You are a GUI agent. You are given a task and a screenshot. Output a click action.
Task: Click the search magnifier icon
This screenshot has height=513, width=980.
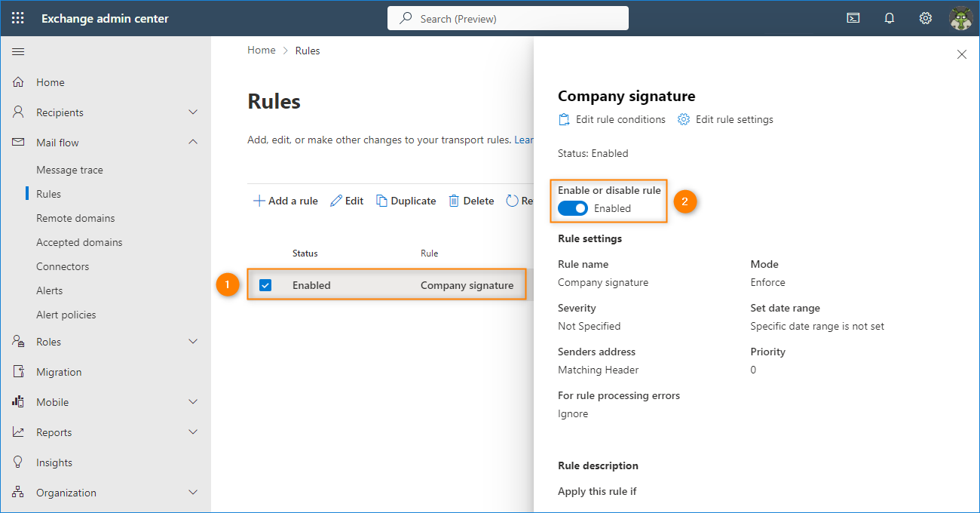point(406,18)
